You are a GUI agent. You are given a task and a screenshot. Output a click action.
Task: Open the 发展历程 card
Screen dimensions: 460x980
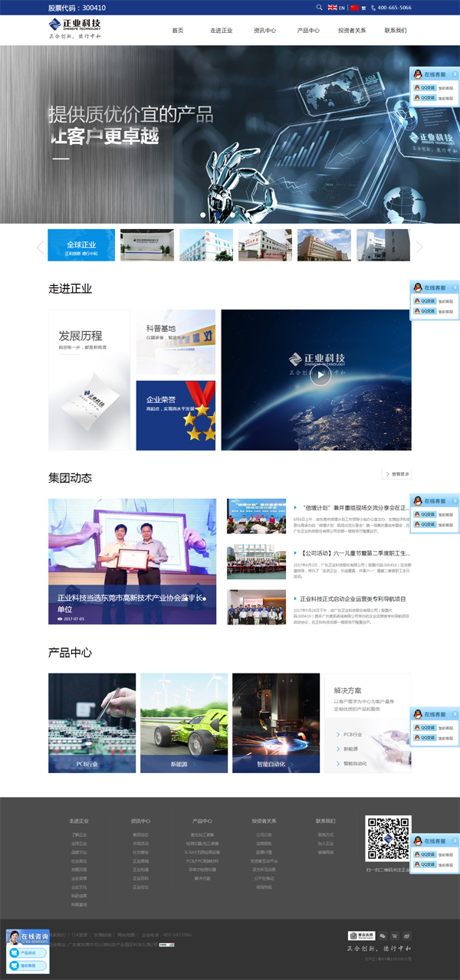coord(89,380)
